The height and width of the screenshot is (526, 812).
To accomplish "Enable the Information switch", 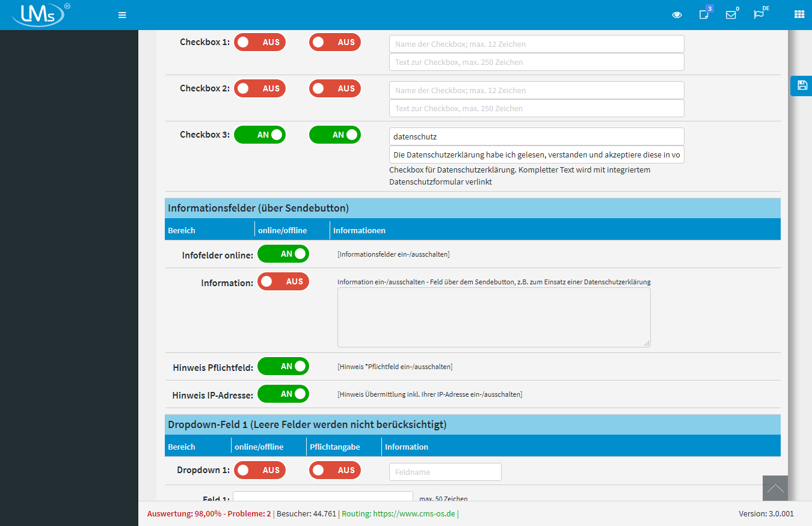I will [x=283, y=281].
